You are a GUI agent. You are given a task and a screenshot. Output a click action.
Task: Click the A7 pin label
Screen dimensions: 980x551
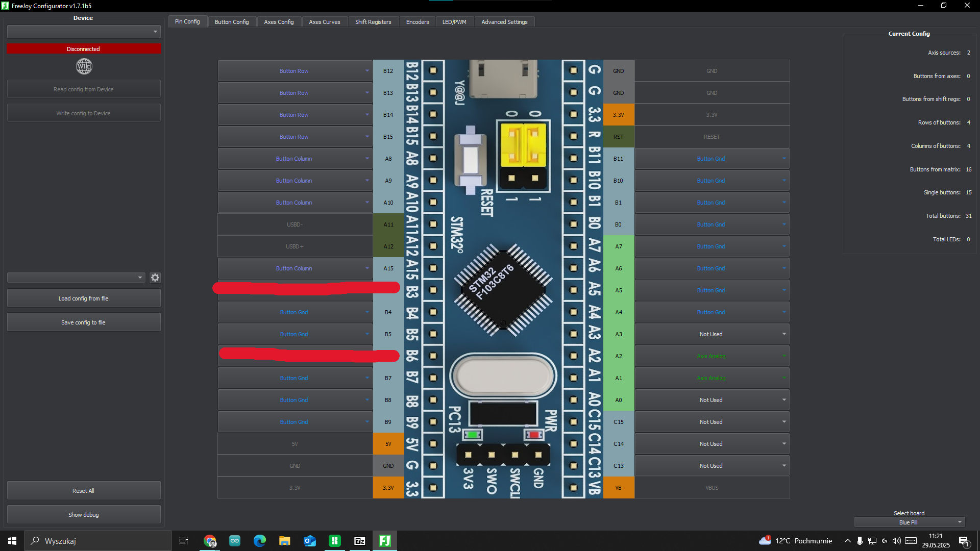619,246
